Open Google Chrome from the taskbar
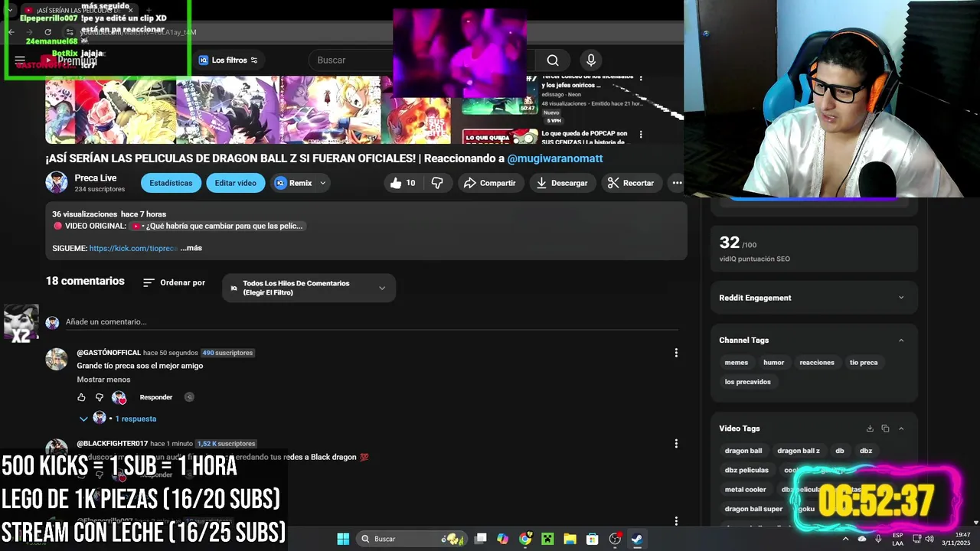The width and height of the screenshot is (980, 551). [x=525, y=539]
